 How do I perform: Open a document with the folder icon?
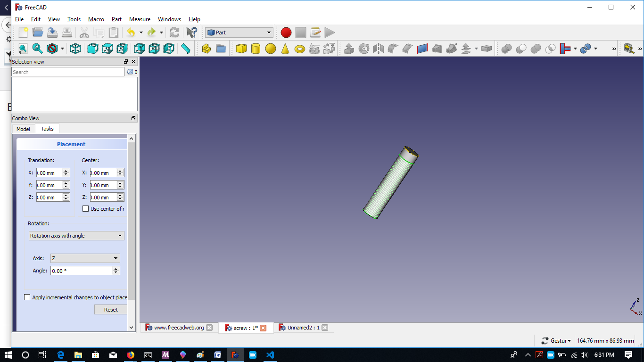click(38, 33)
